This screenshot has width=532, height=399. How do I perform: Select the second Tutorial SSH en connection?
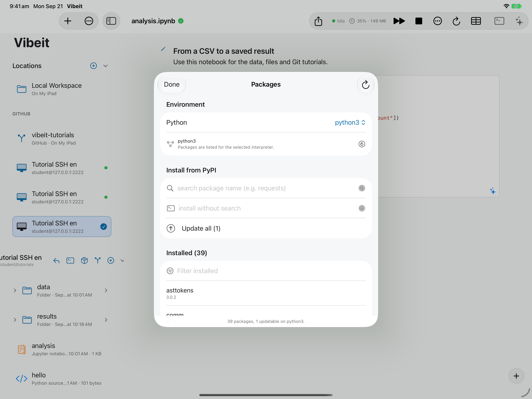[62, 197]
